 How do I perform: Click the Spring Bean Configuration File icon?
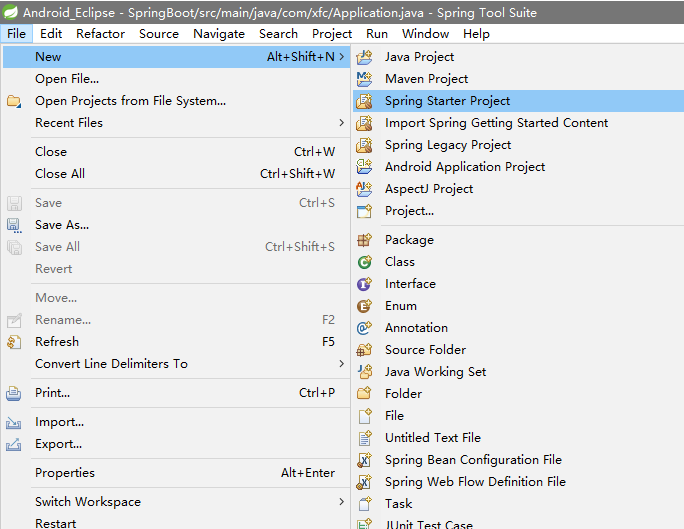point(364,460)
